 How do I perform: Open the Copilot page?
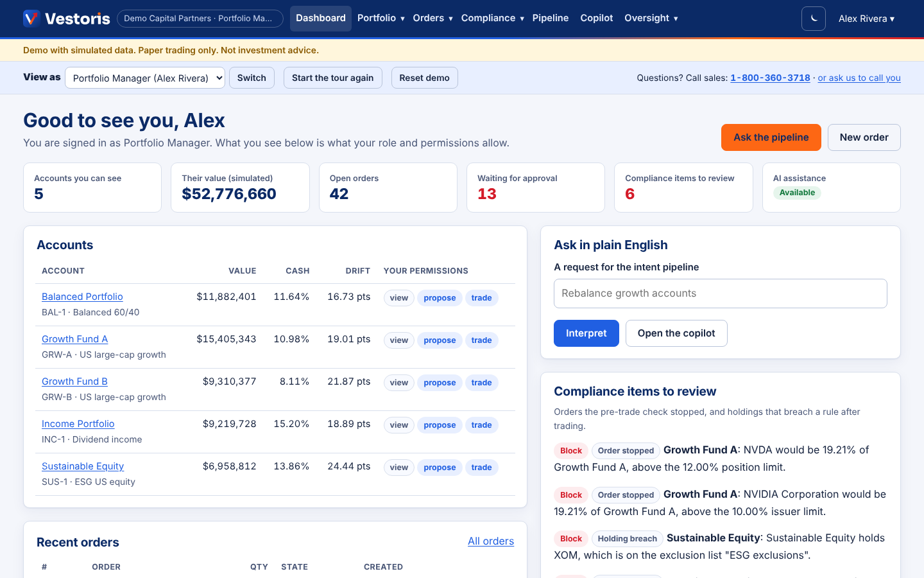597,18
